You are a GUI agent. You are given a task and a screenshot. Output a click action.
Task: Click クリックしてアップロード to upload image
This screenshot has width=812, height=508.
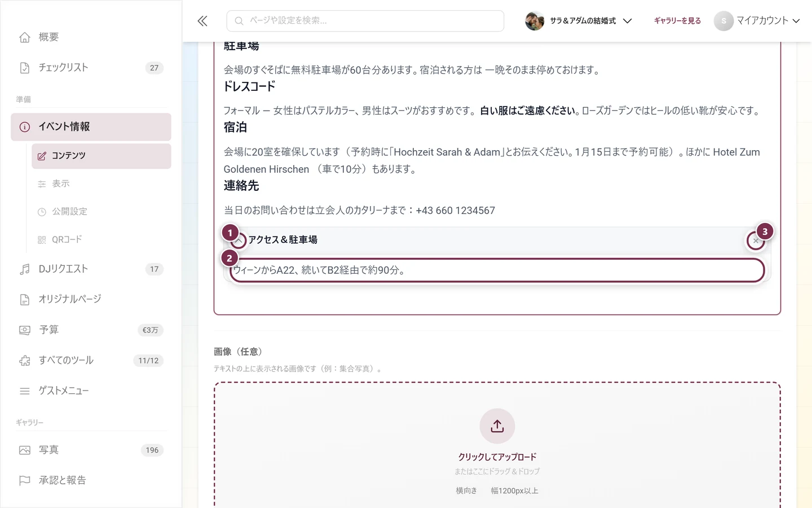pyautogui.click(x=497, y=457)
